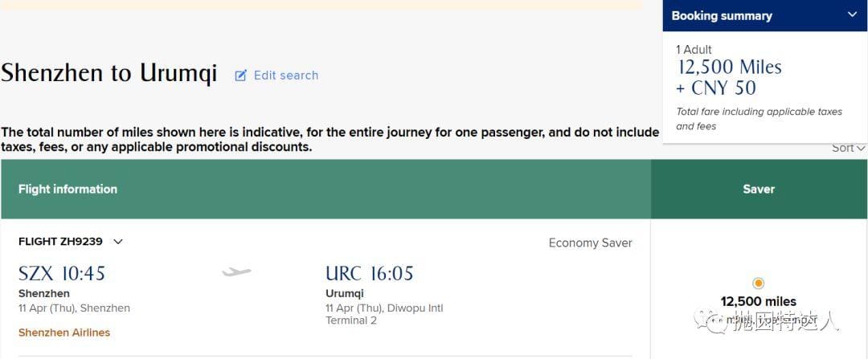The image size is (868, 359).
Task: Click the Flight information column header
Action: click(68, 190)
